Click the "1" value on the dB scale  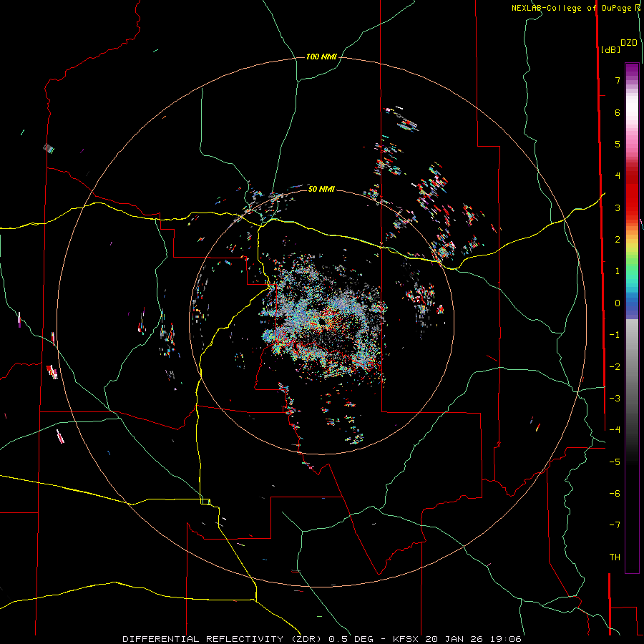click(x=618, y=271)
